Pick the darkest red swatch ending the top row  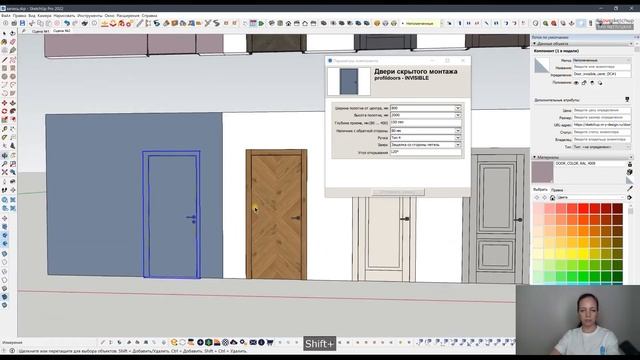[x=617, y=209]
